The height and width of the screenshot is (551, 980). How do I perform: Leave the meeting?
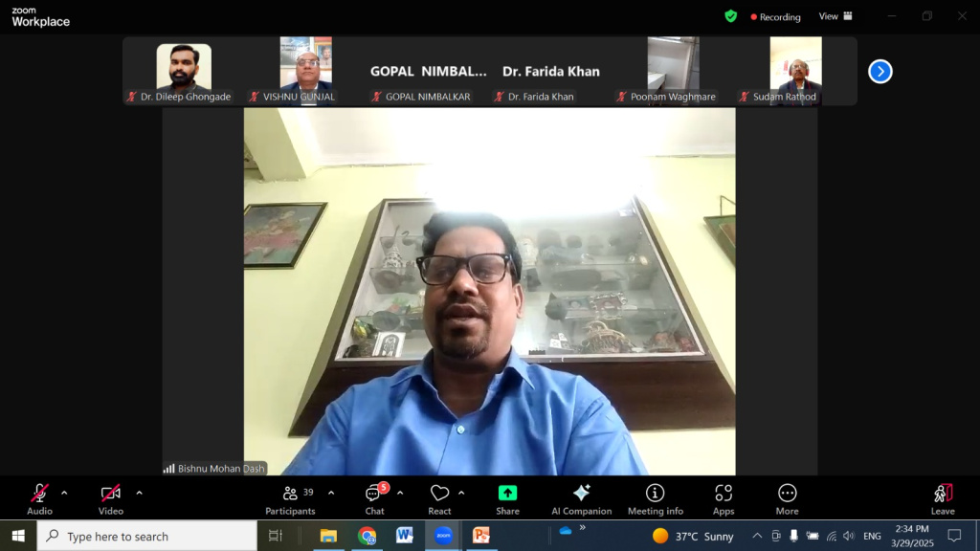(943, 497)
